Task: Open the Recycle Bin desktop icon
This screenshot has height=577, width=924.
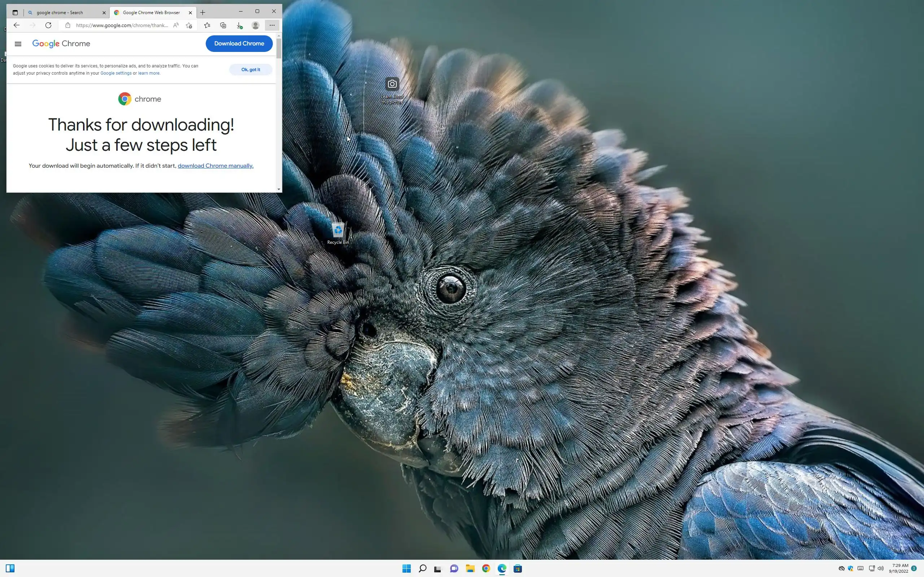Action: coord(338,233)
